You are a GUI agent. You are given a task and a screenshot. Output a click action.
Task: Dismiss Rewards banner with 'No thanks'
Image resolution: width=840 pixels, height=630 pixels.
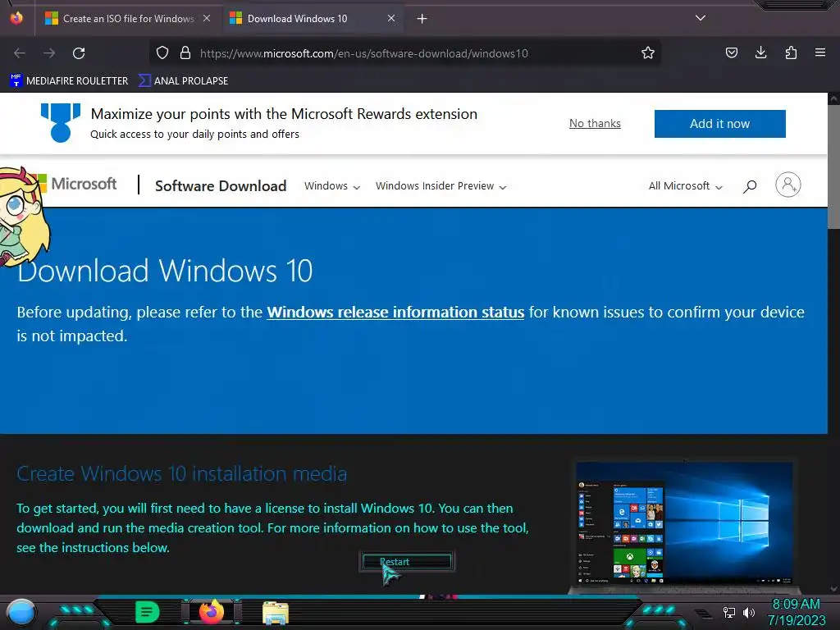point(595,123)
